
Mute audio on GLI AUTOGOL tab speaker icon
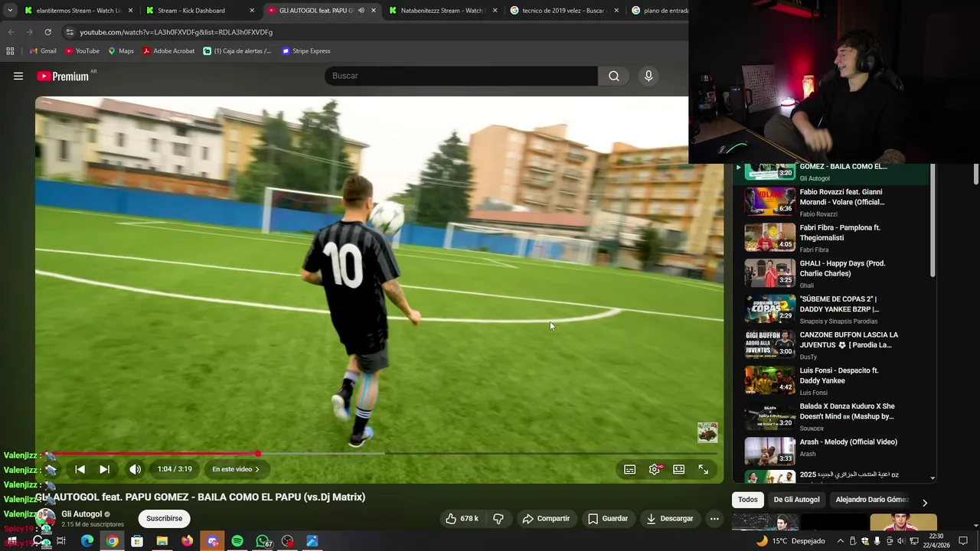pos(361,11)
